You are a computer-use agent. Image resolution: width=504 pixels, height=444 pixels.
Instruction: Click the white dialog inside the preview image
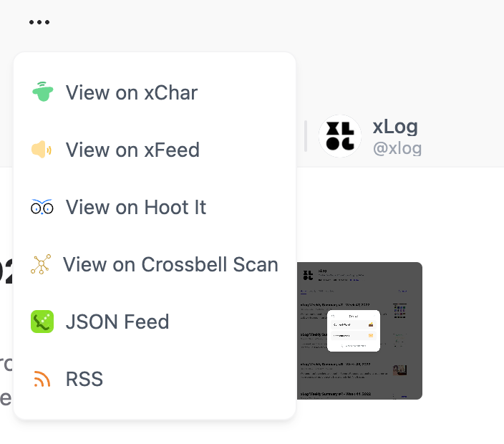[x=353, y=331]
